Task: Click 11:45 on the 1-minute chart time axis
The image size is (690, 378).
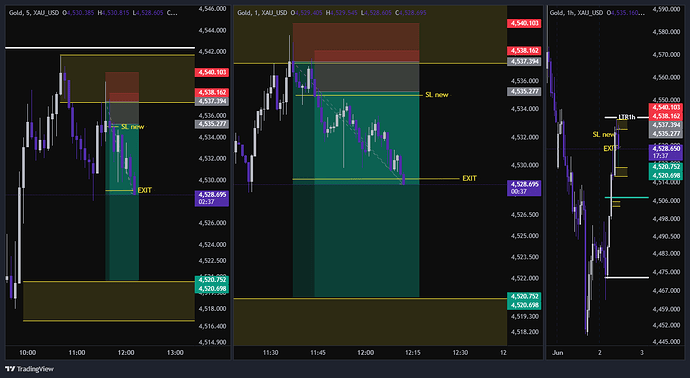Action: pyautogui.click(x=318, y=352)
